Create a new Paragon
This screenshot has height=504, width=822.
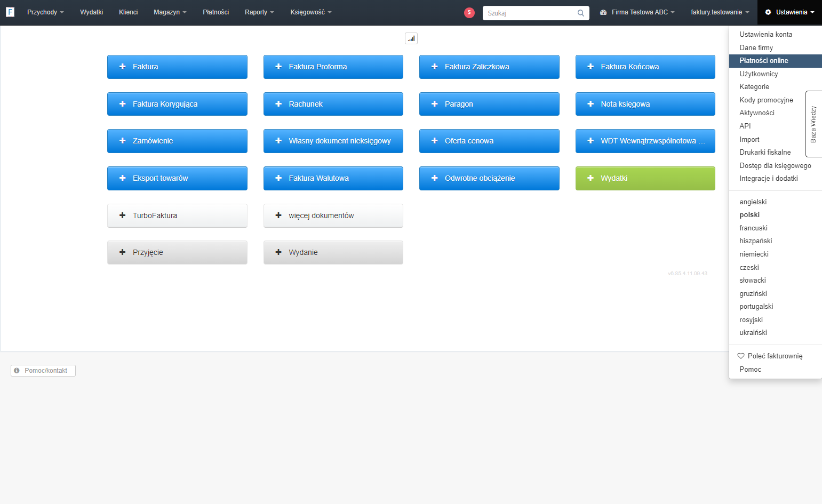pyautogui.click(x=489, y=104)
